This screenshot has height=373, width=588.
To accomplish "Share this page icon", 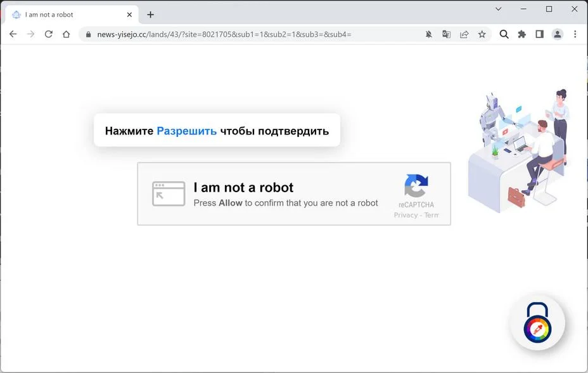I will pos(464,34).
